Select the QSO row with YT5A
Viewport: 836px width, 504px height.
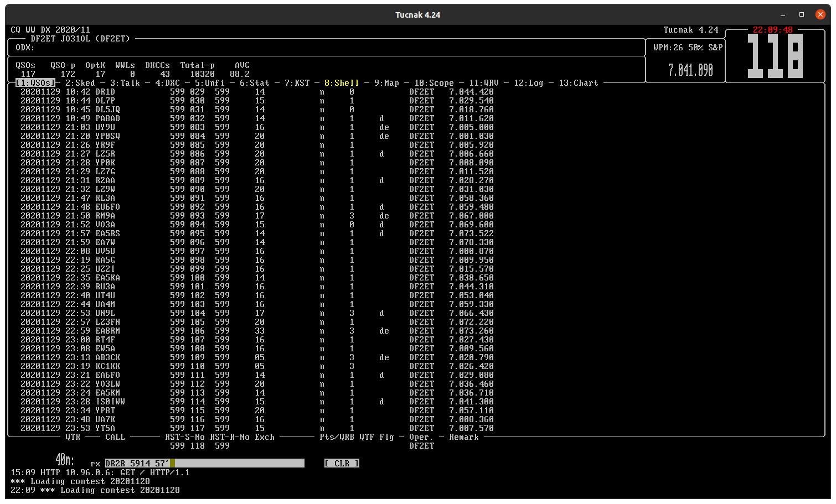257,428
